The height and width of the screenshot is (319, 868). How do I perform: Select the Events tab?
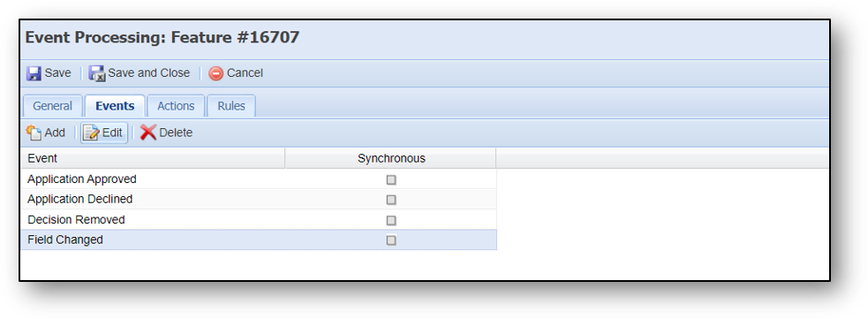point(115,106)
